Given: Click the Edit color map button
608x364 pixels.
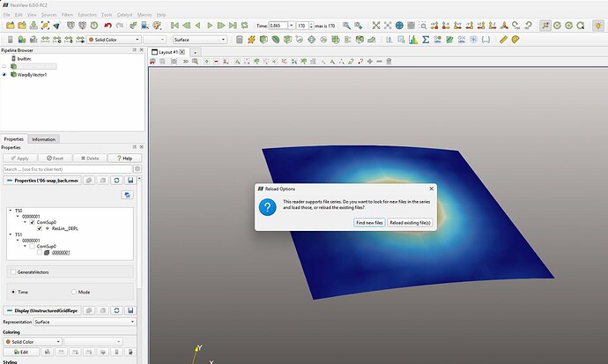Looking at the screenshot, I should pos(21,352).
